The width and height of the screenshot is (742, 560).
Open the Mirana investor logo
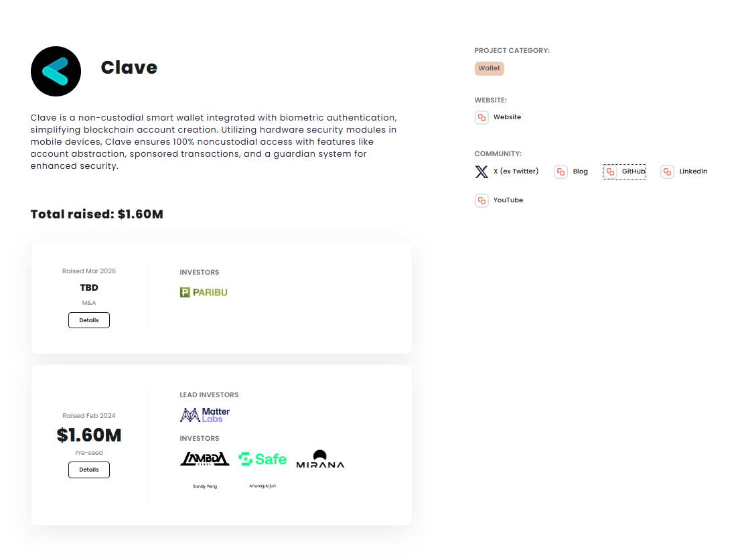(320, 458)
